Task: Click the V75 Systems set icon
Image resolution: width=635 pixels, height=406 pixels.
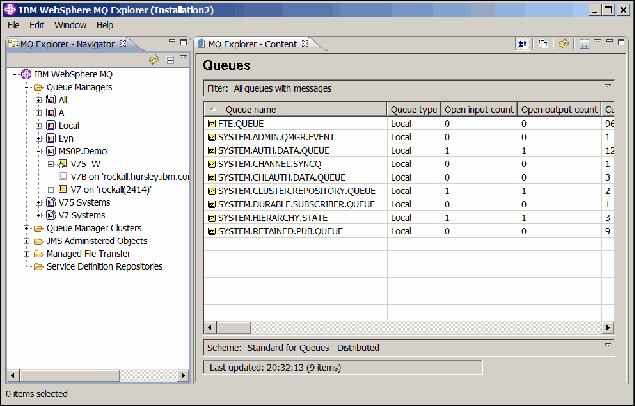Action: pyautogui.click(x=51, y=202)
